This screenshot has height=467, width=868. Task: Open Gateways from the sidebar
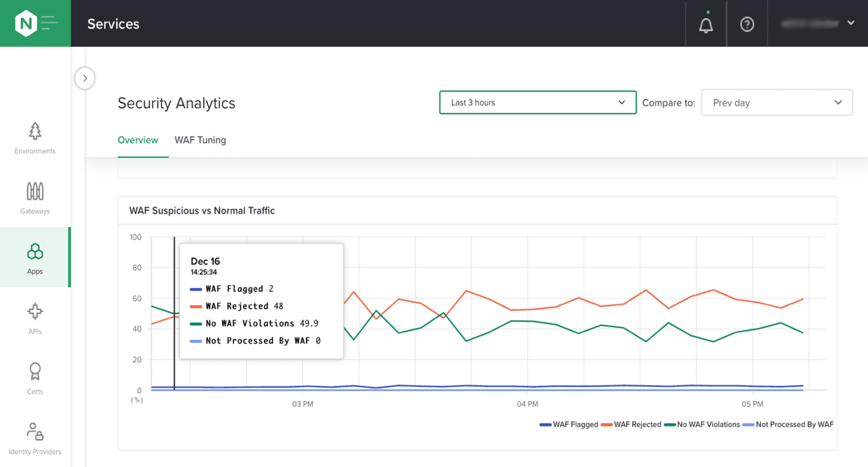[35, 198]
